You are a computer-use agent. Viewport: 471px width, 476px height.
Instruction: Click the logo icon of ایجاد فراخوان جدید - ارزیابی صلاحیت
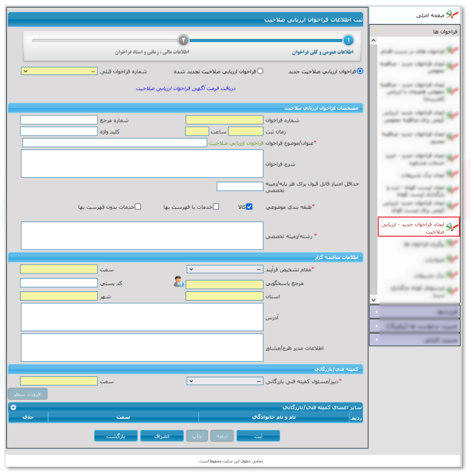pos(452,227)
